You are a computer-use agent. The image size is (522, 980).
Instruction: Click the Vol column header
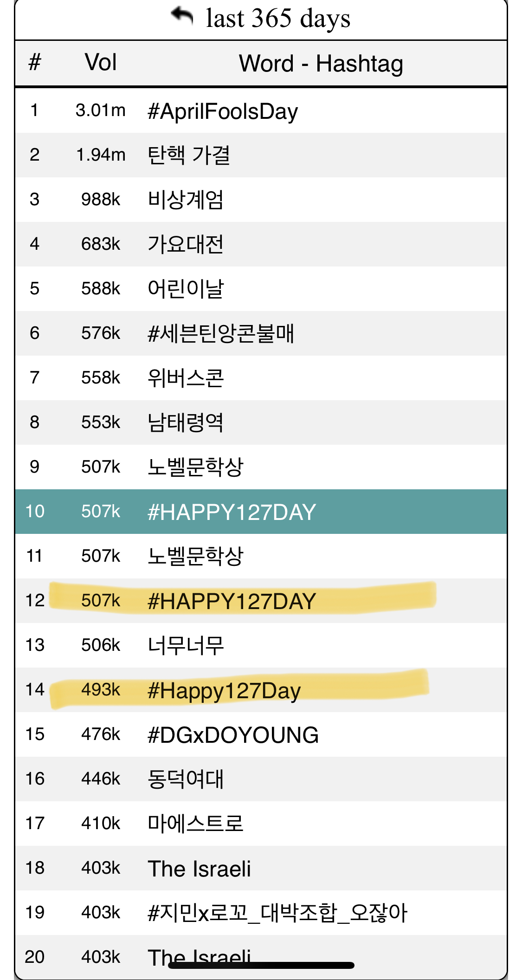(101, 63)
